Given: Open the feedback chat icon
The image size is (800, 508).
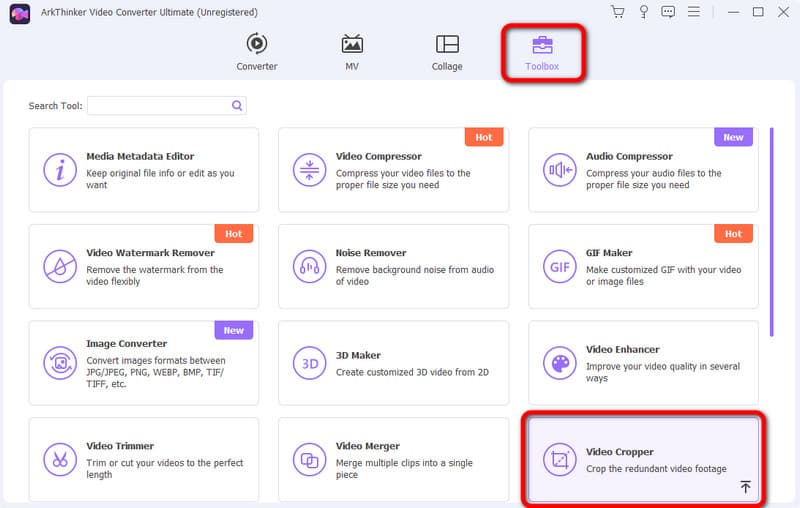Looking at the screenshot, I should 668,11.
